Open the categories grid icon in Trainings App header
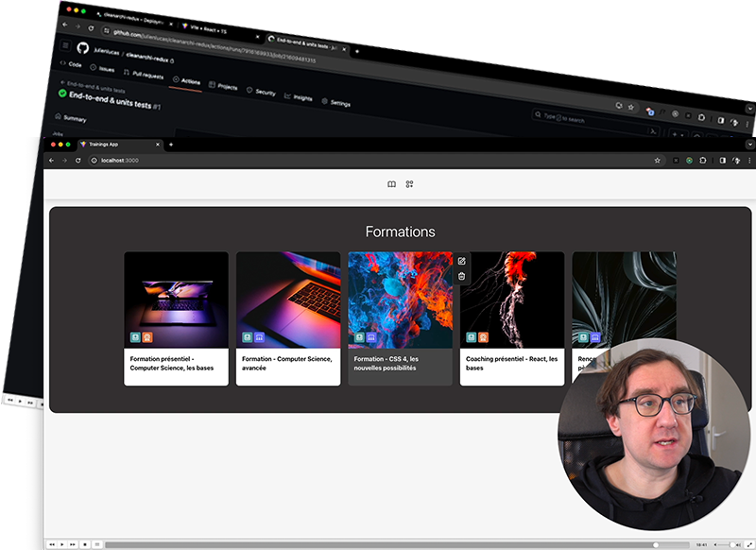 [x=409, y=184]
